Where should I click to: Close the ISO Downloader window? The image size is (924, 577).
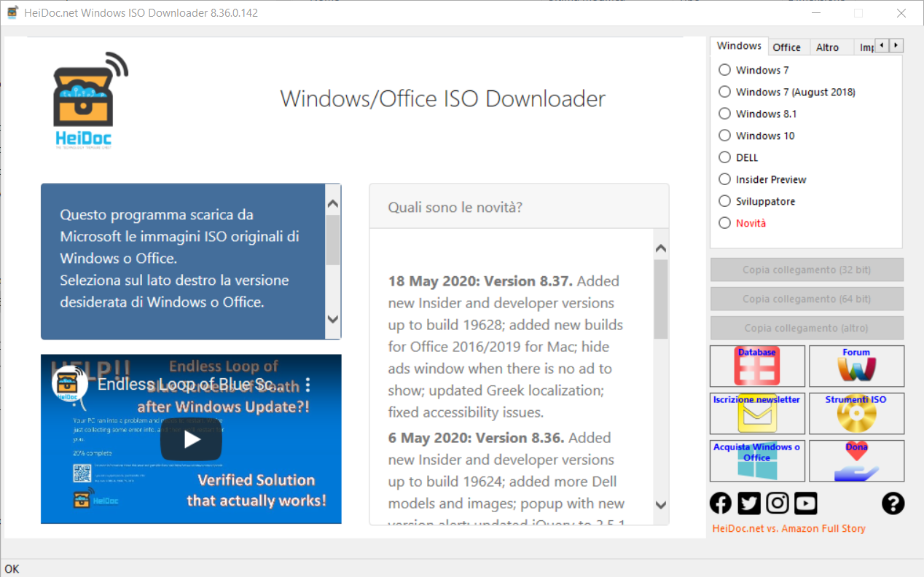click(901, 13)
